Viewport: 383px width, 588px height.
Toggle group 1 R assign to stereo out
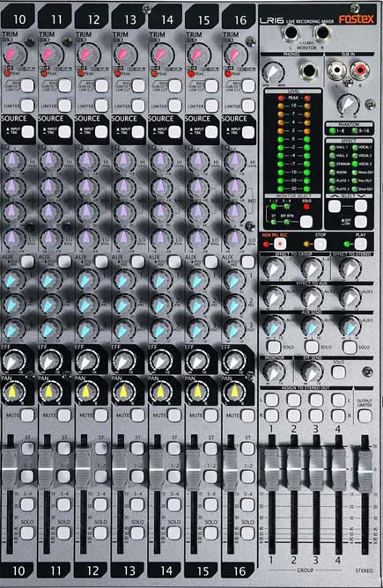(x=271, y=415)
